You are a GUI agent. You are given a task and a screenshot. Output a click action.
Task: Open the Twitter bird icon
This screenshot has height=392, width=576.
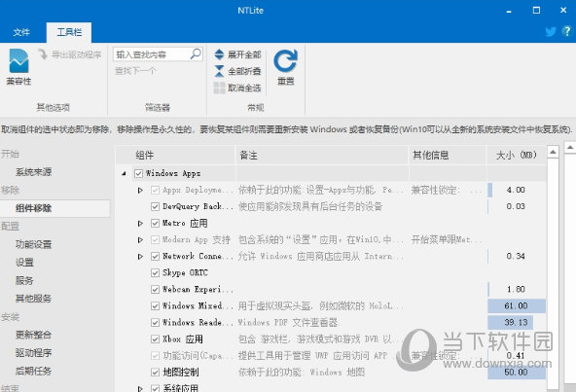pos(551,31)
